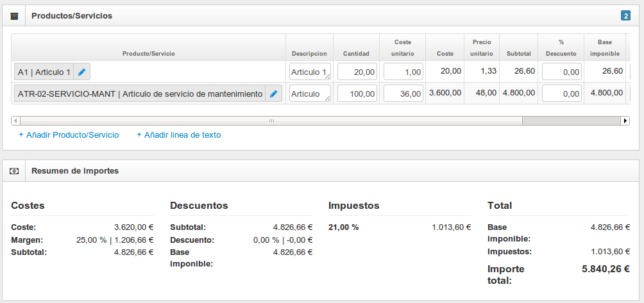Click the horizontal scrollbar thumb
Screen dimensions: 644x303
[x=271, y=120]
